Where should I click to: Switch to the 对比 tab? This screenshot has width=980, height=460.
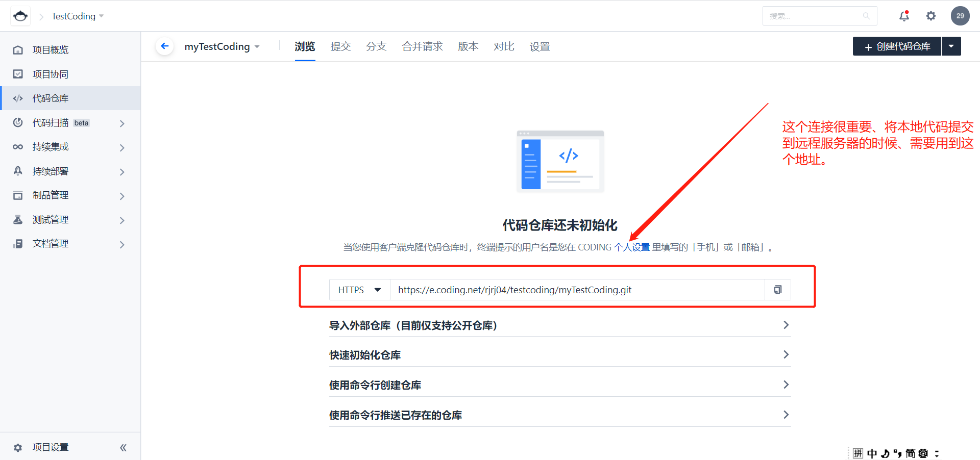504,46
